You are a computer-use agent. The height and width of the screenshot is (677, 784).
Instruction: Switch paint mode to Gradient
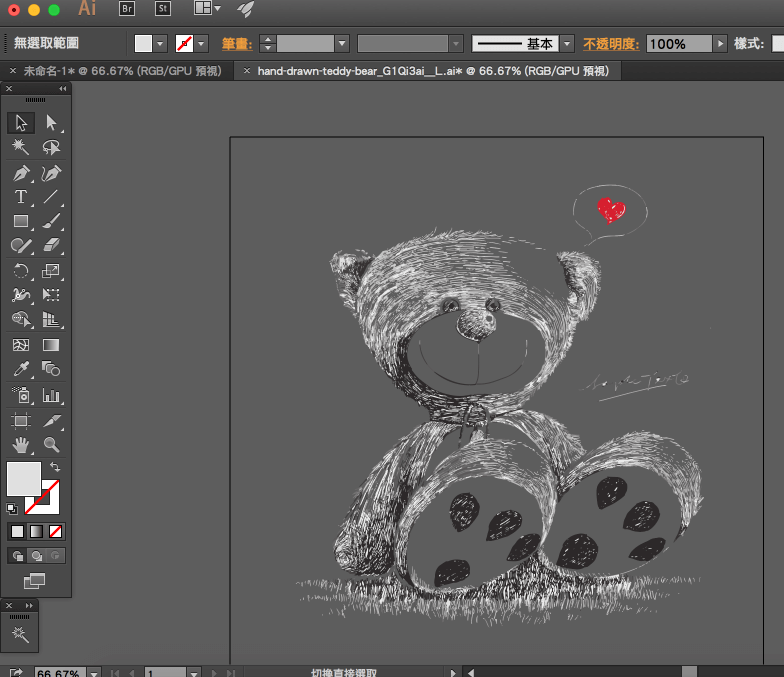pyautogui.click(x=36, y=531)
